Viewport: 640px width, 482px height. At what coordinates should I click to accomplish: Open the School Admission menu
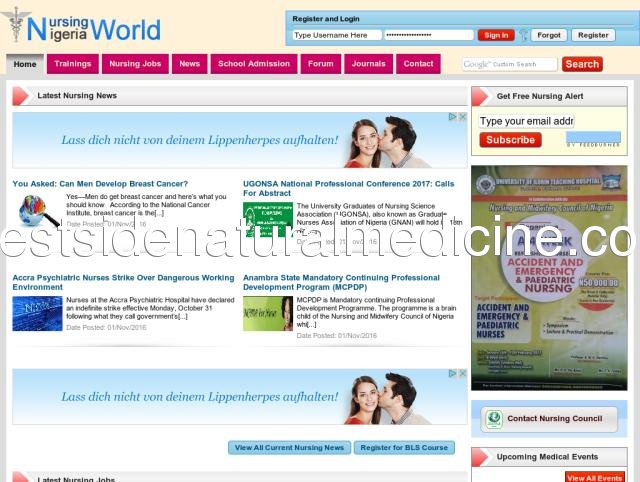coord(254,64)
